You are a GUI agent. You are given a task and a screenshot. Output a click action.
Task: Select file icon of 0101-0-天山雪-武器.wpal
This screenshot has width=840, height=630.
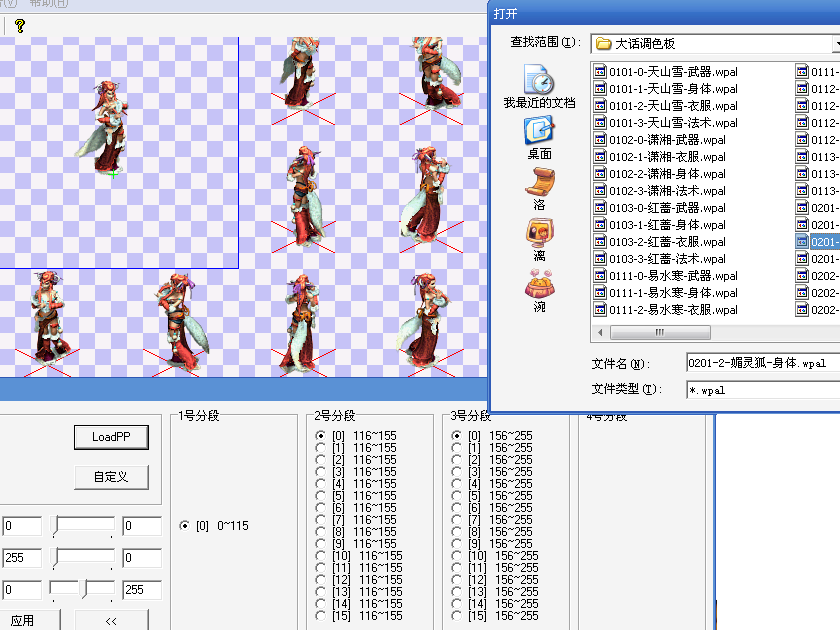(600, 72)
